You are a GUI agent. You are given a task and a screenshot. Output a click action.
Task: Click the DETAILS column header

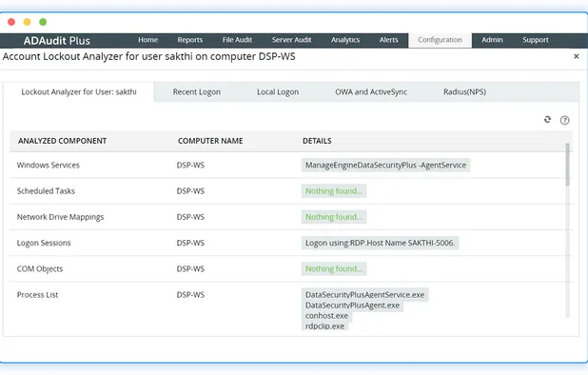click(x=317, y=141)
